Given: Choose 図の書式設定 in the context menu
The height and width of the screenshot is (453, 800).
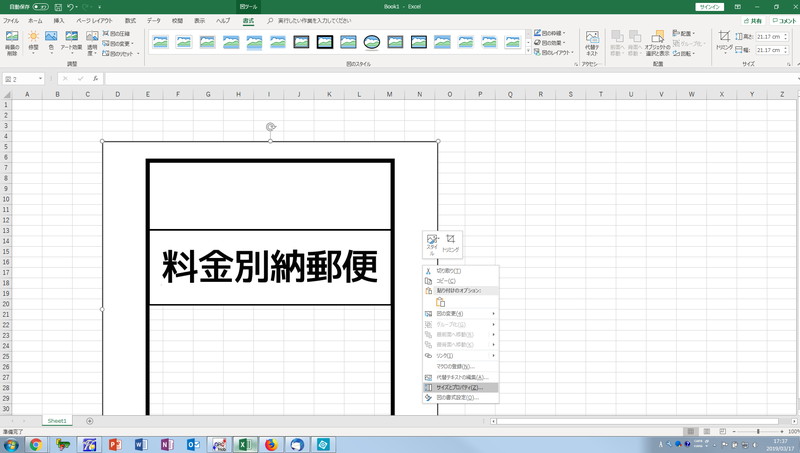Looking at the screenshot, I should click(x=461, y=397).
